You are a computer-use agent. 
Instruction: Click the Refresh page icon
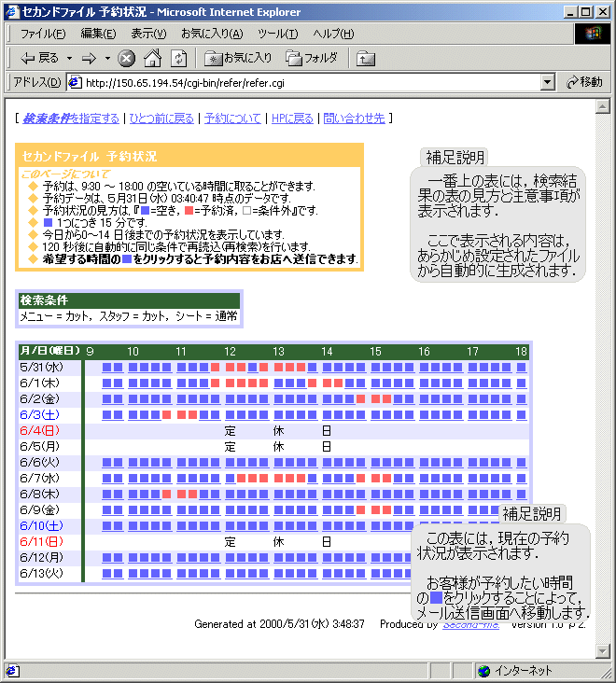178,59
